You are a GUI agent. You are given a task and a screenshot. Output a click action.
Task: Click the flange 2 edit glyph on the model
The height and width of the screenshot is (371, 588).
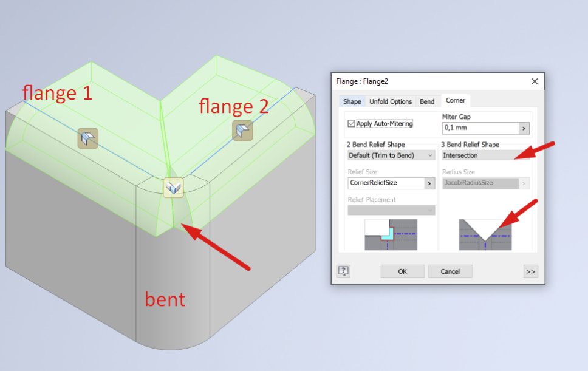242,131
